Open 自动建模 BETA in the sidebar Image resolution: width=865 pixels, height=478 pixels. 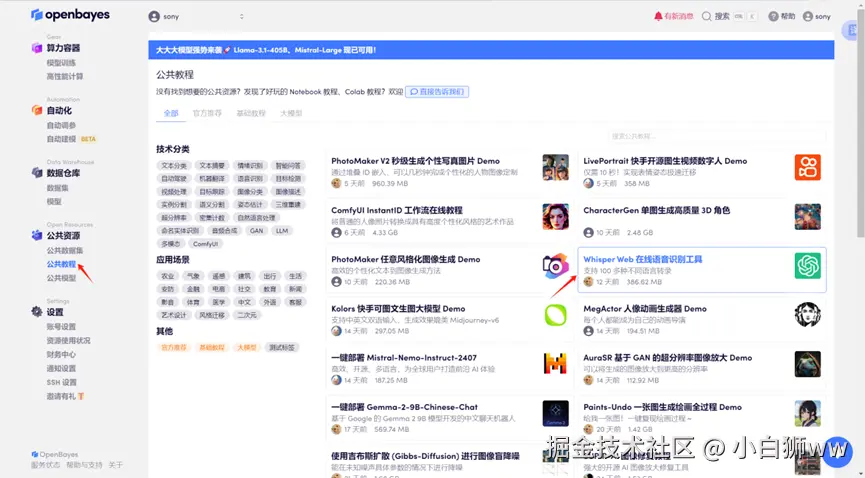coord(71,139)
